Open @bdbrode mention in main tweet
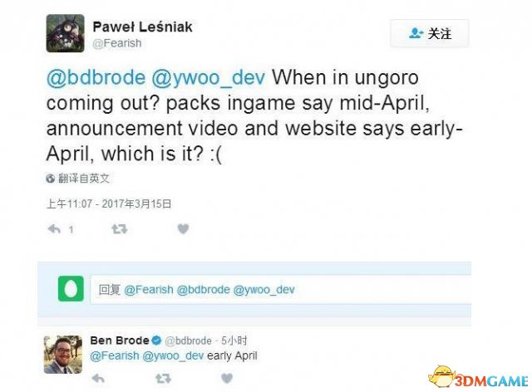 click(96, 78)
